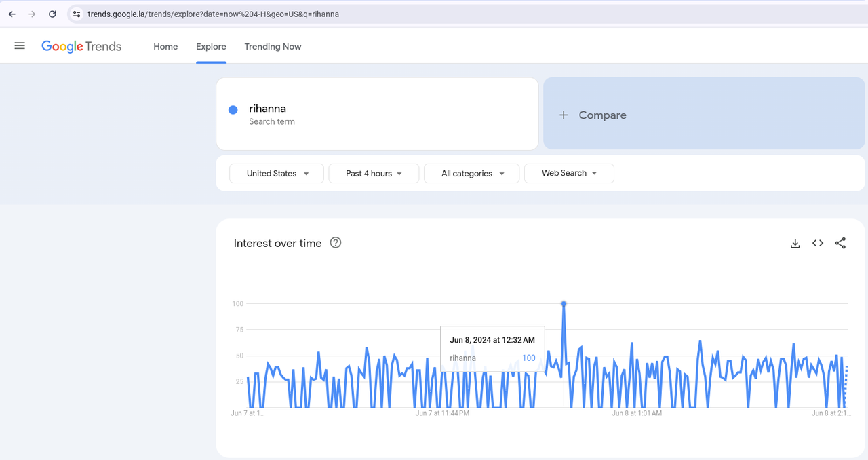Click the Jun 8 at 1:01 AM axis label
Image resolution: width=868 pixels, height=460 pixels.
tap(637, 413)
